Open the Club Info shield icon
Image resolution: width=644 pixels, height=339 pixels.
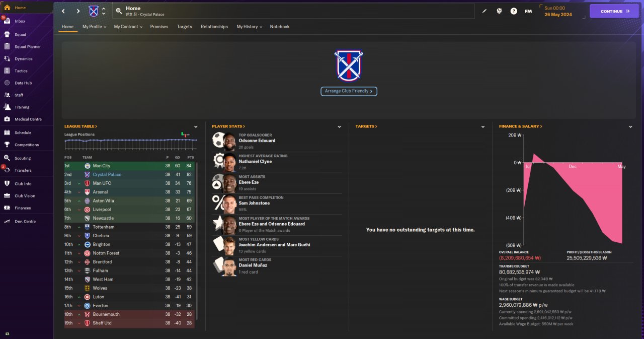point(7,184)
